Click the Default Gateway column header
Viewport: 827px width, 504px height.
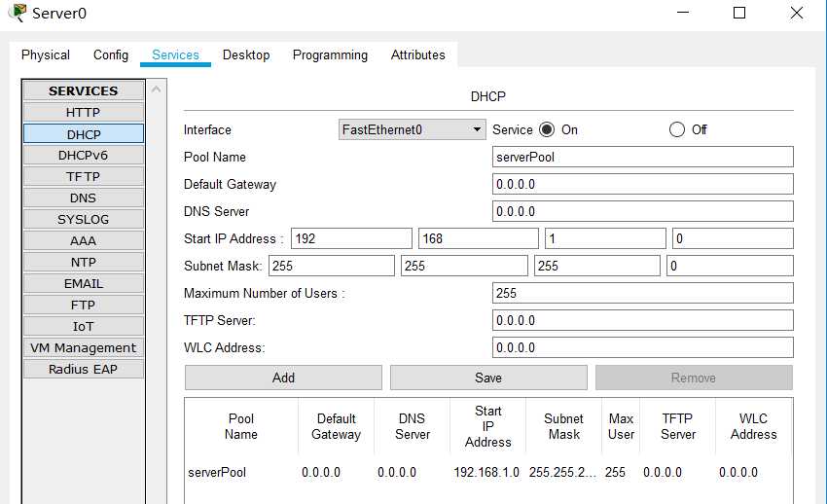click(x=336, y=426)
